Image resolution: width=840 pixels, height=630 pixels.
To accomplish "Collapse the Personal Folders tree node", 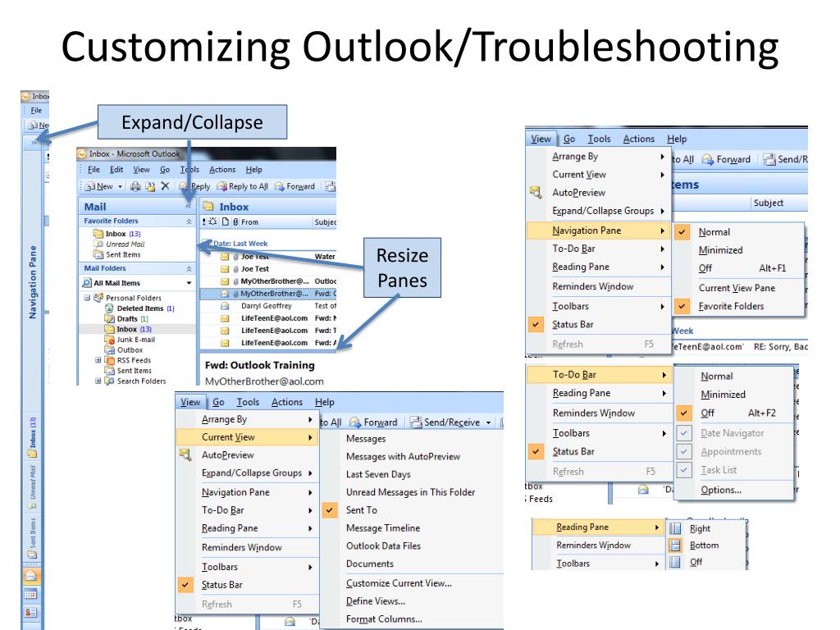I will point(87,297).
